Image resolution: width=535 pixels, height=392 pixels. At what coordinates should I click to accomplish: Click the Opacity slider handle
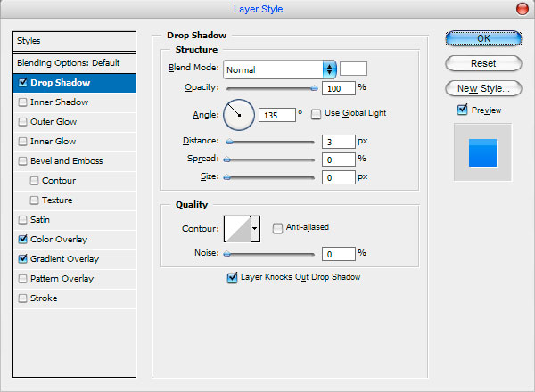(314, 88)
